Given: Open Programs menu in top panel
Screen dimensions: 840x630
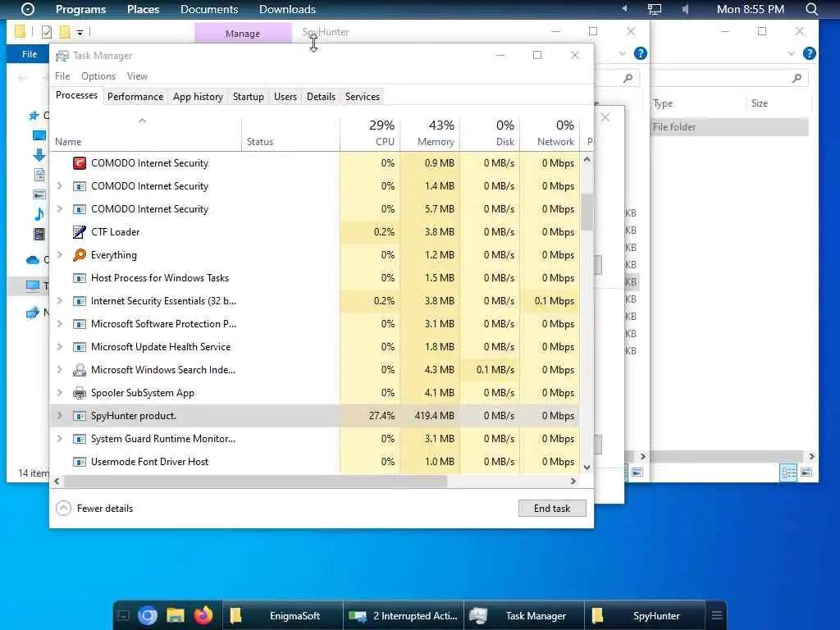Looking at the screenshot, I should click(81, 9).
